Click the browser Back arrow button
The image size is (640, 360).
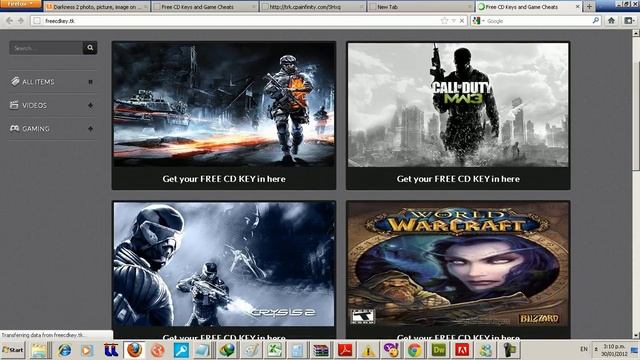coord(9,20)
